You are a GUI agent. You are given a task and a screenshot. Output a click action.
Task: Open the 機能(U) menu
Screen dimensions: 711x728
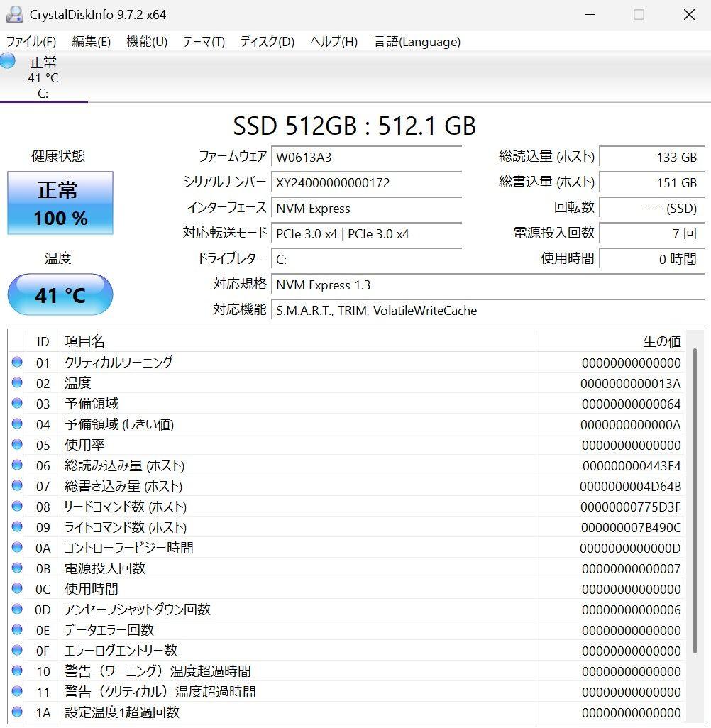[147, 42]
